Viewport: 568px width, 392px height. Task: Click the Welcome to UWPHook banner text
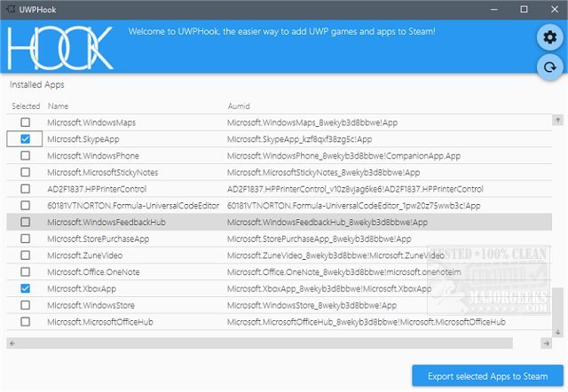282,32
